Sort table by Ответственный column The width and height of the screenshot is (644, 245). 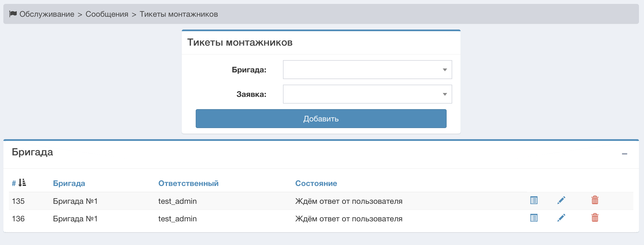click(188, 183)
